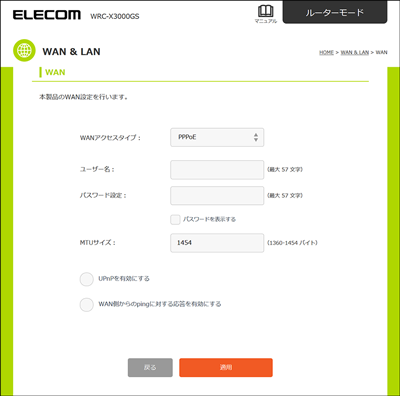This screenshot has height=396, width=400.
Task: Click the green WAN & LAN globe icon
Action: coord(24,51)
